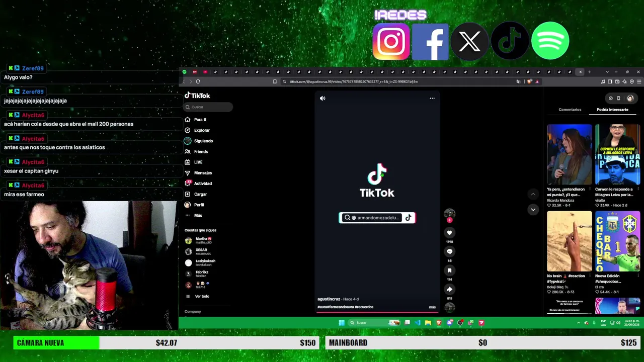The height and width of the screenshot is (362, 644).
Task: Click the Brave shields icon in address bar
Action: click(529, 81)
